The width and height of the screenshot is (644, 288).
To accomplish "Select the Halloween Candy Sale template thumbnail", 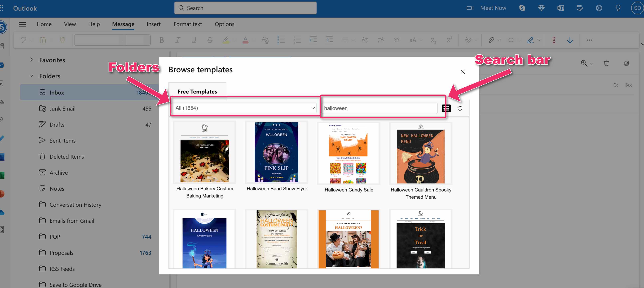I will 348,153.
